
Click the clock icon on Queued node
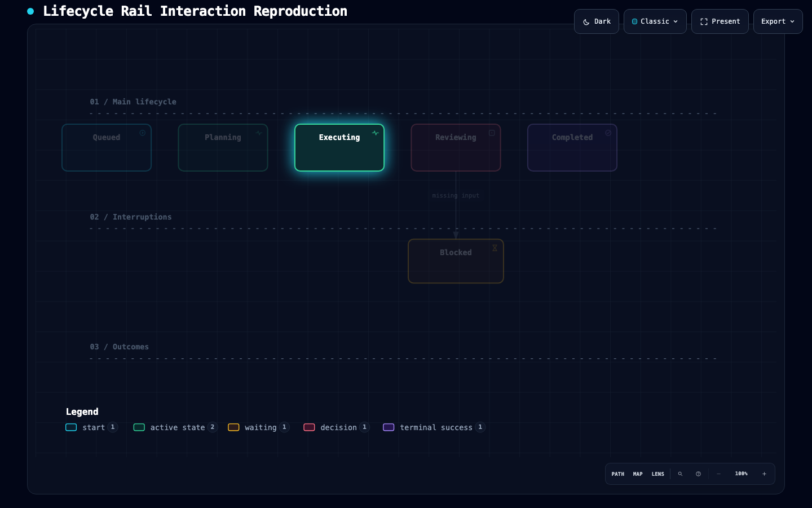click(143, 133)
